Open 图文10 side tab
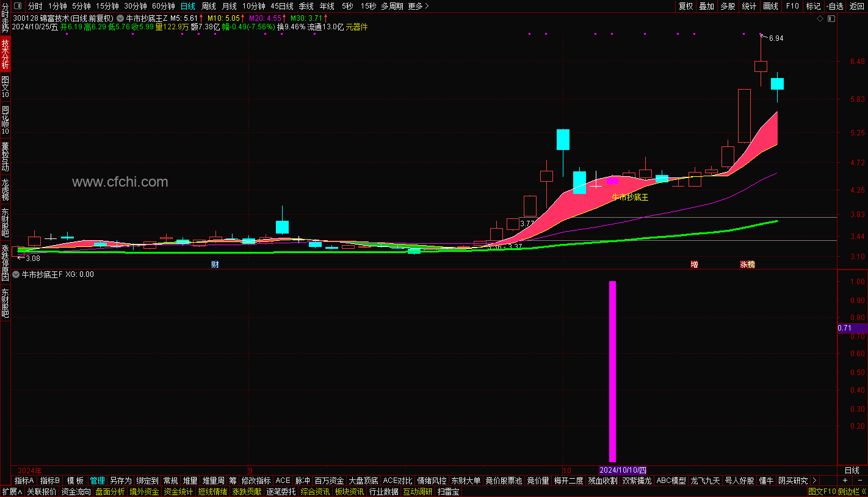This screenshot has width=868, height=497. point(5,87)
